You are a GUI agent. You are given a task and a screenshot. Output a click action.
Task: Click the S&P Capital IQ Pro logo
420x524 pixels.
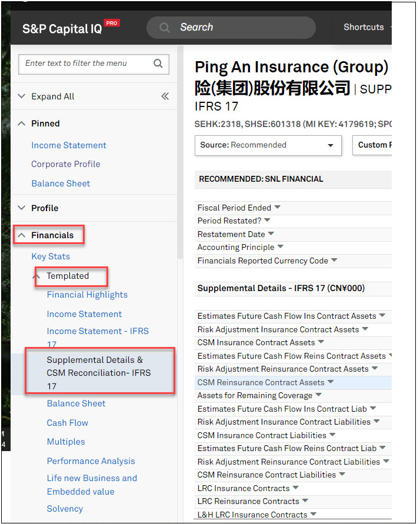click(70, 28)
